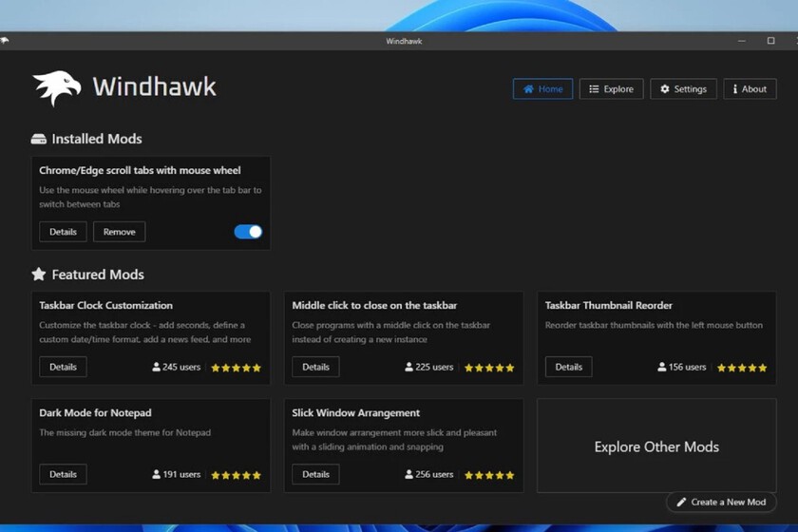
Task: Open the Explore tab
Action: point(611,89)
